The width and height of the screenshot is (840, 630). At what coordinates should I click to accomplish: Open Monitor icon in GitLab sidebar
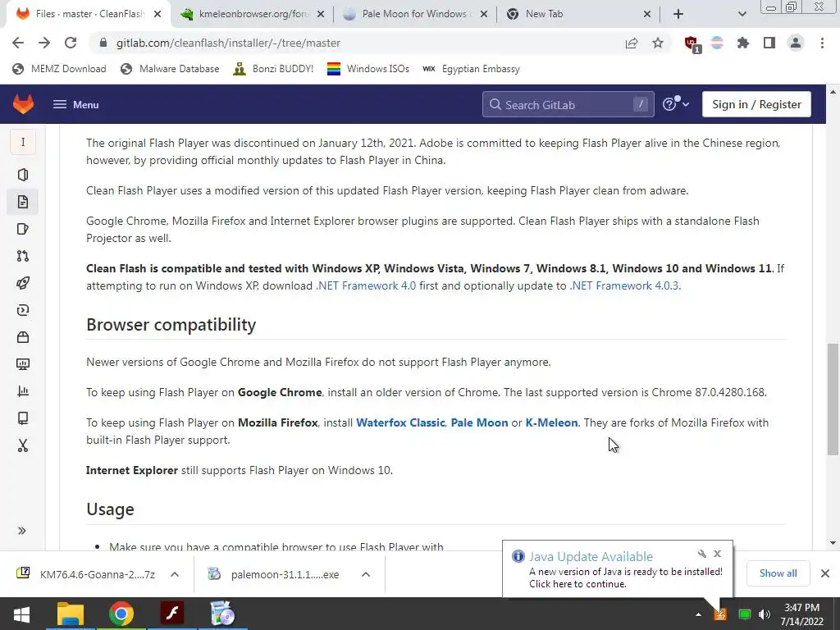pos(22,364)
